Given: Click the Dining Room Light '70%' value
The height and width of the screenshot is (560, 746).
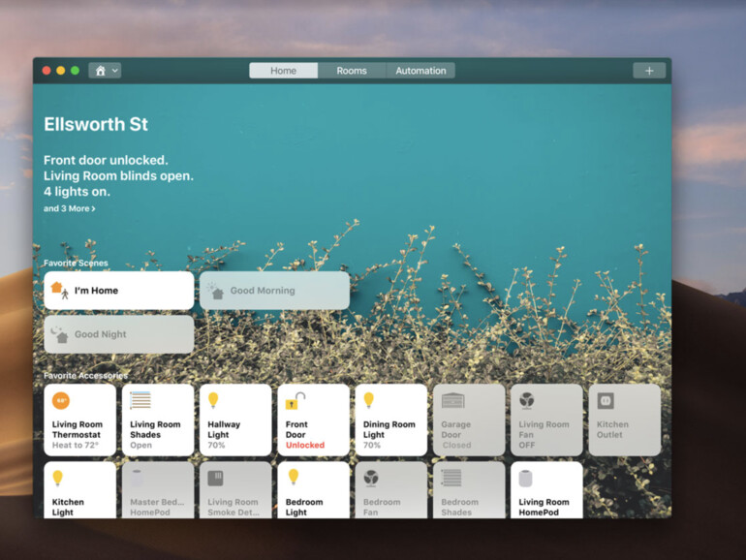Looking at the screenshot, I should (372, 446).
